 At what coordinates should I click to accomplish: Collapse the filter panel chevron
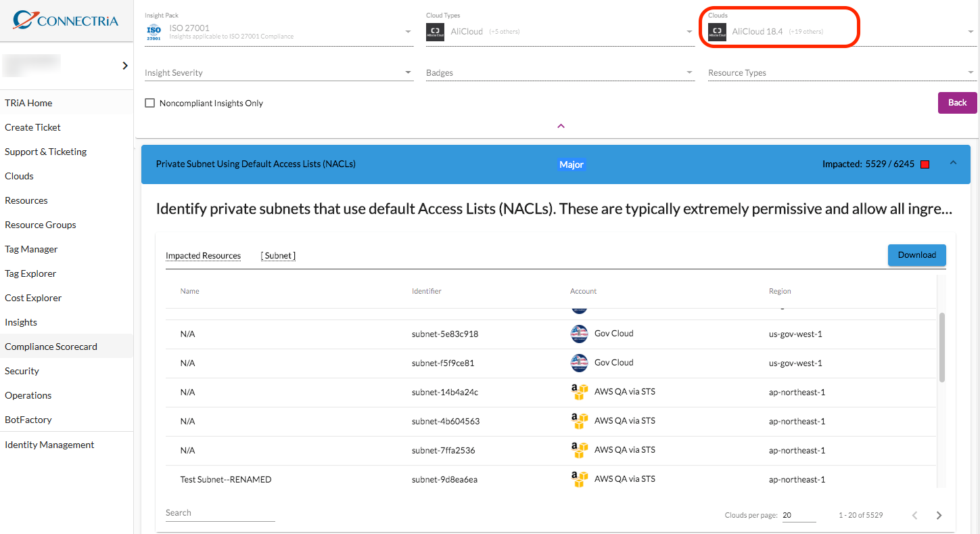(561, 126)
